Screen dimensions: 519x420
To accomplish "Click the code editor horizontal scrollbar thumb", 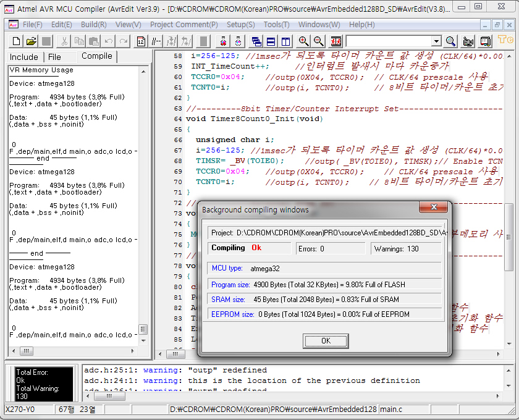I will click(175, 354).
